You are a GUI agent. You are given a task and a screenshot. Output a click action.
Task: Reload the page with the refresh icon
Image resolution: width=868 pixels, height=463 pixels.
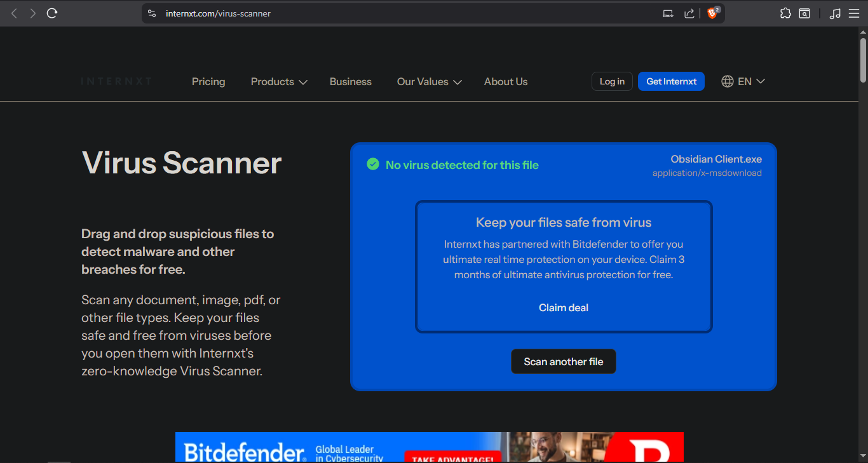[52, 13]
